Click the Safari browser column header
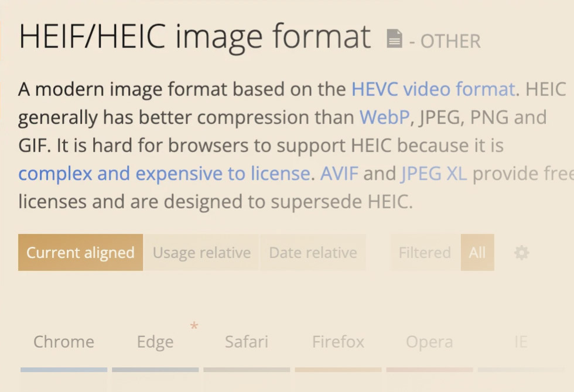Screen dimensions: 574x392 [247, 342]
